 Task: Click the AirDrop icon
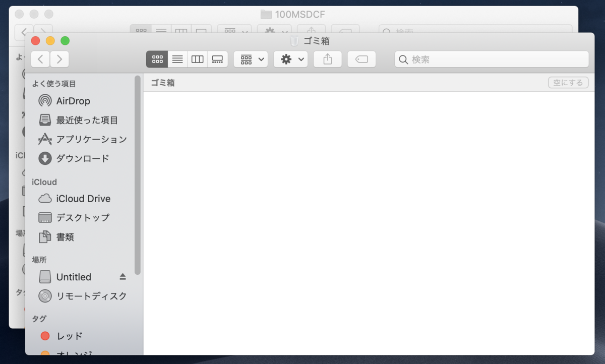(45, 101)
